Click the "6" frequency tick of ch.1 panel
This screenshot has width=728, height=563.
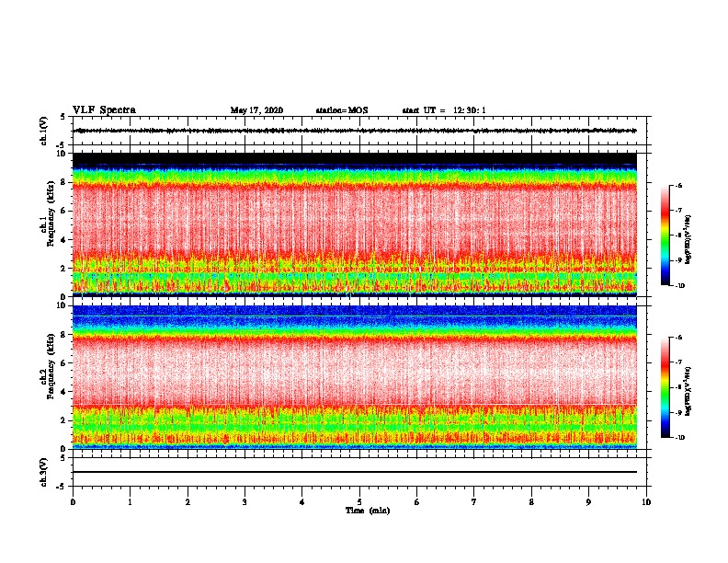pyautogui.click(x=64, y=211)
